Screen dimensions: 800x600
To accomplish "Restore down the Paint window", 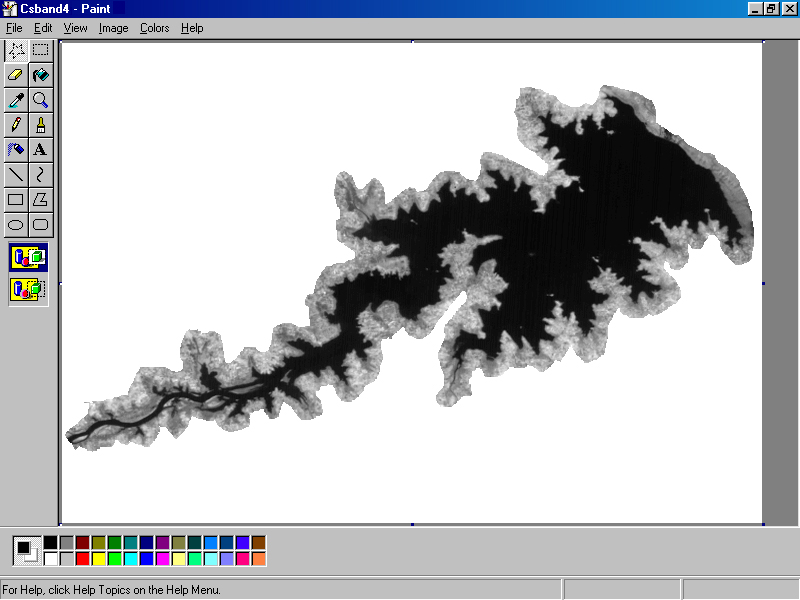I will click(771, 9).
